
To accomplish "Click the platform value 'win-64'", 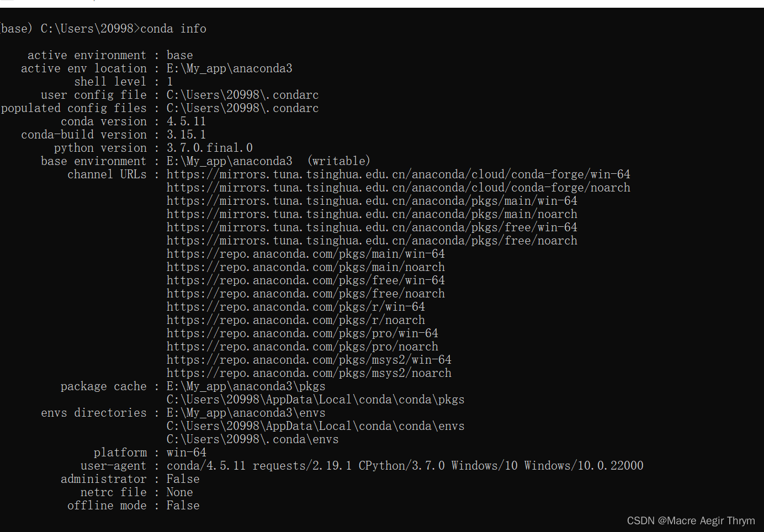I will tap(187, 453).
